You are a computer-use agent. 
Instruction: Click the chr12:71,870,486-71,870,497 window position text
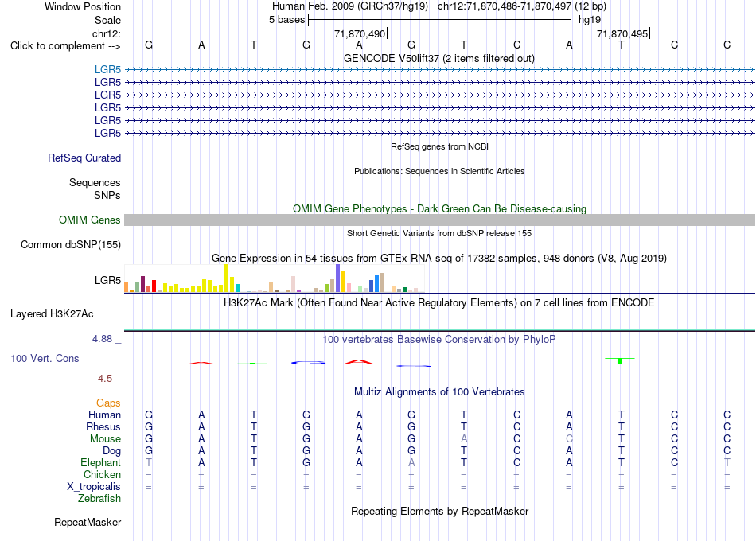pyautogui.click(x=505, y=6)
